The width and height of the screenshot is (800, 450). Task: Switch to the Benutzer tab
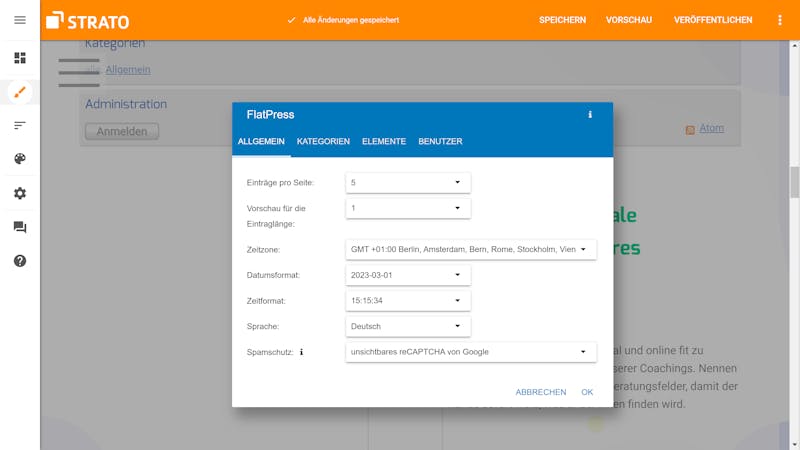click(x=440, y=141)
